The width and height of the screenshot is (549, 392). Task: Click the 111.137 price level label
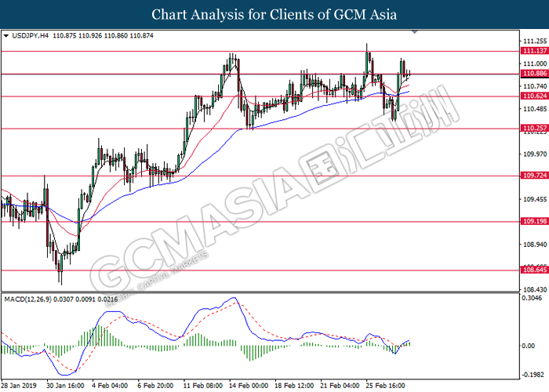click(535, 51)
